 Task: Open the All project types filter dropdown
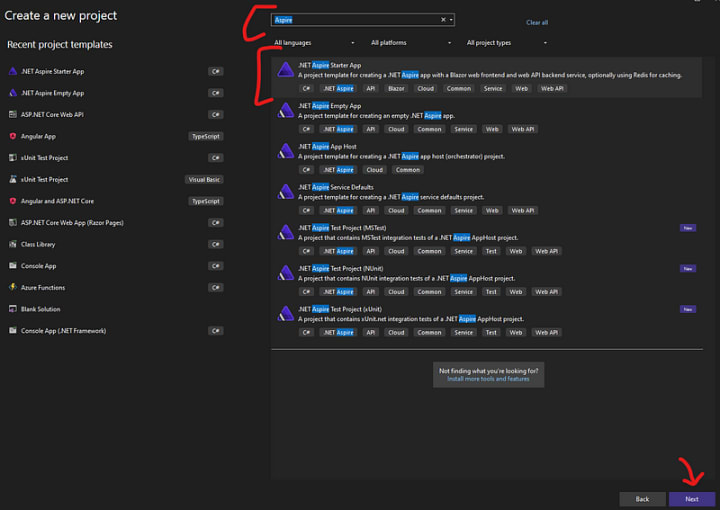pyautogui.click(x=507, y=43)
